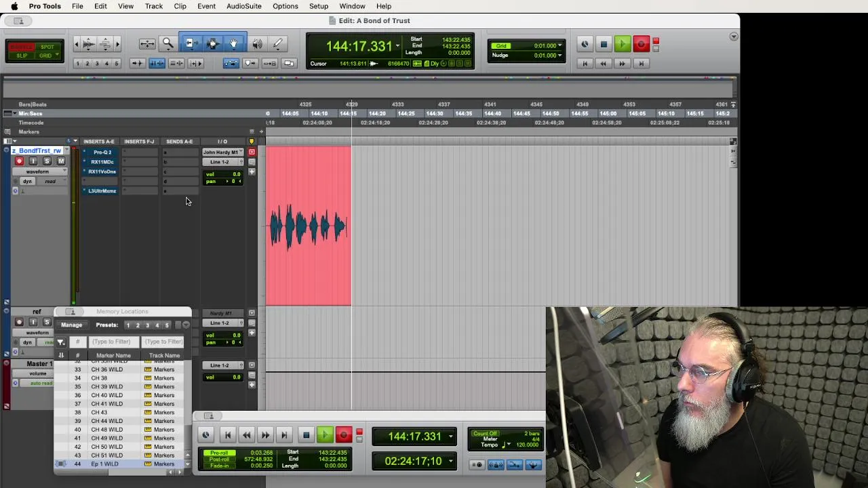Click the Manage button in Memory Locations
868x488 pixels.
click(71, 325)
